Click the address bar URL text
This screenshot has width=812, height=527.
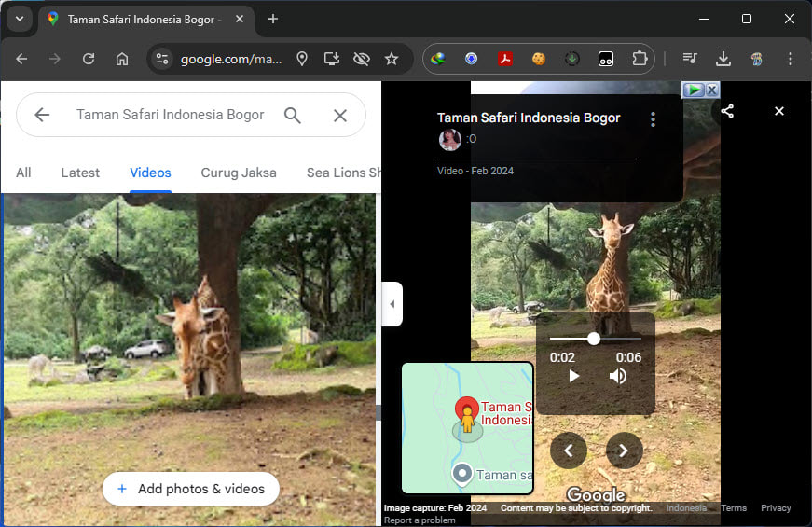point(231,59)
